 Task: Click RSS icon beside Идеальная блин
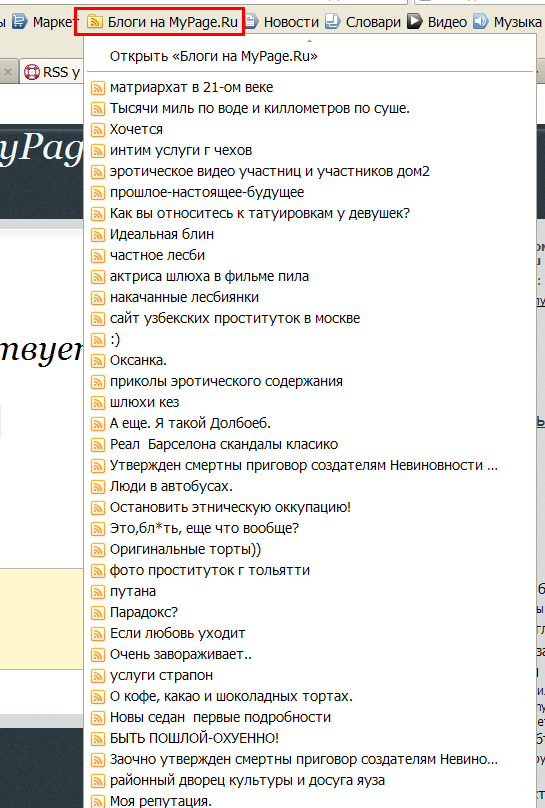pos(98,235)
